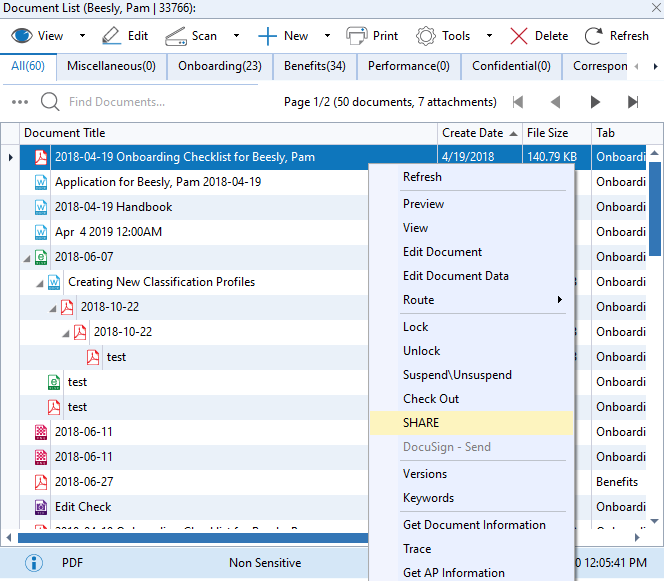The image size is (664, 581).
Task: Choose Suspend\Unsuspend menu item
Action: click(x=471, y=375)
